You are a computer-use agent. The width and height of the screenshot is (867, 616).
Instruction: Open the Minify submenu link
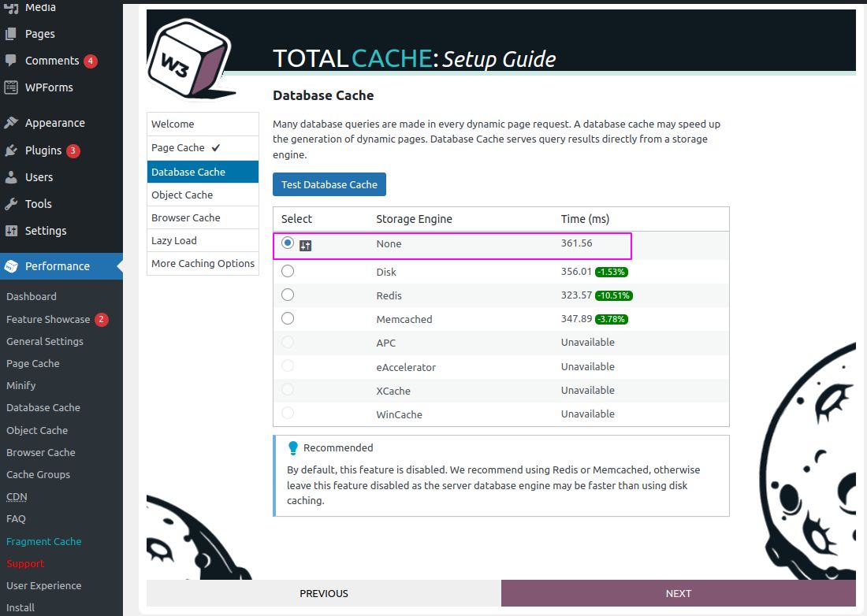21,386
